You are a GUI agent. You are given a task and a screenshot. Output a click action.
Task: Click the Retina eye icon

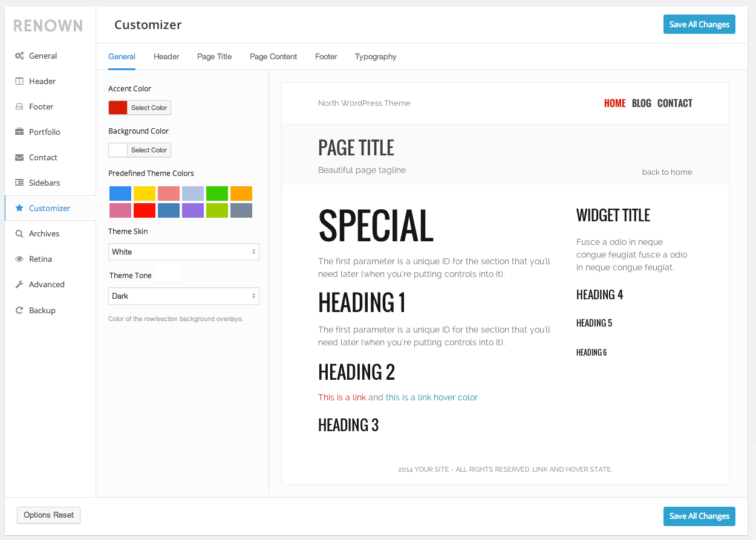point(19,259)
